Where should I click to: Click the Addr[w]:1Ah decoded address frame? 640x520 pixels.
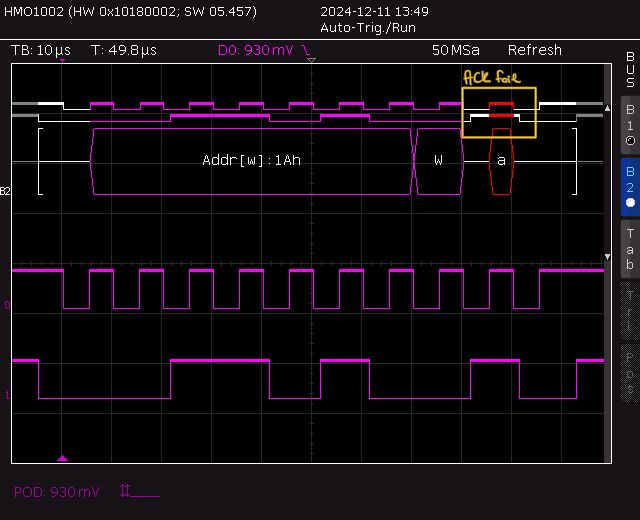(x=251, y=161)
